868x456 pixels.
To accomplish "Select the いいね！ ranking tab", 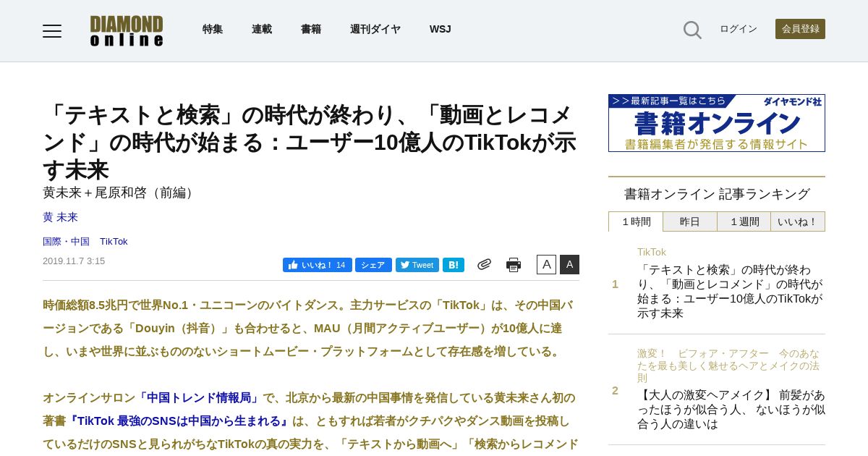I will click(798, 221).
